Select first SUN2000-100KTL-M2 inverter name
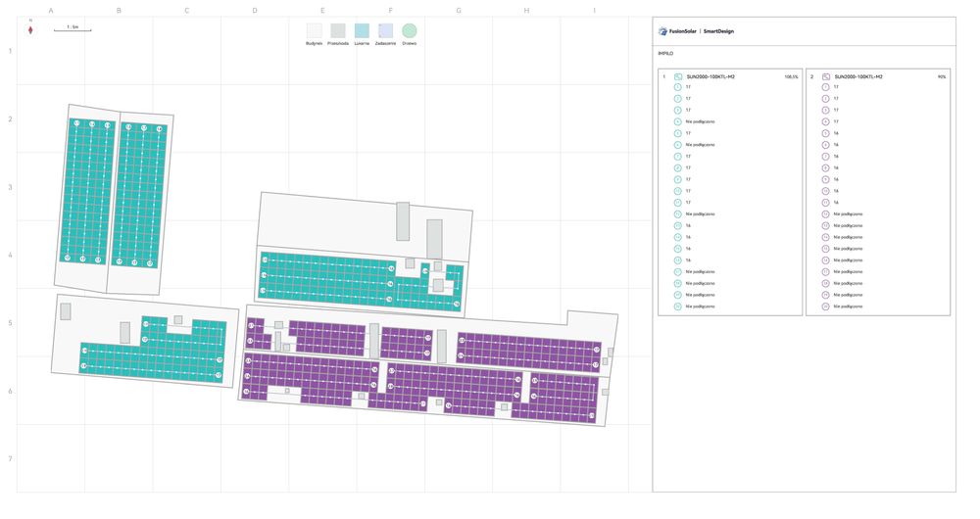This screenshot has height=519, width=980. pyautogui.click(x=710, y=76)
